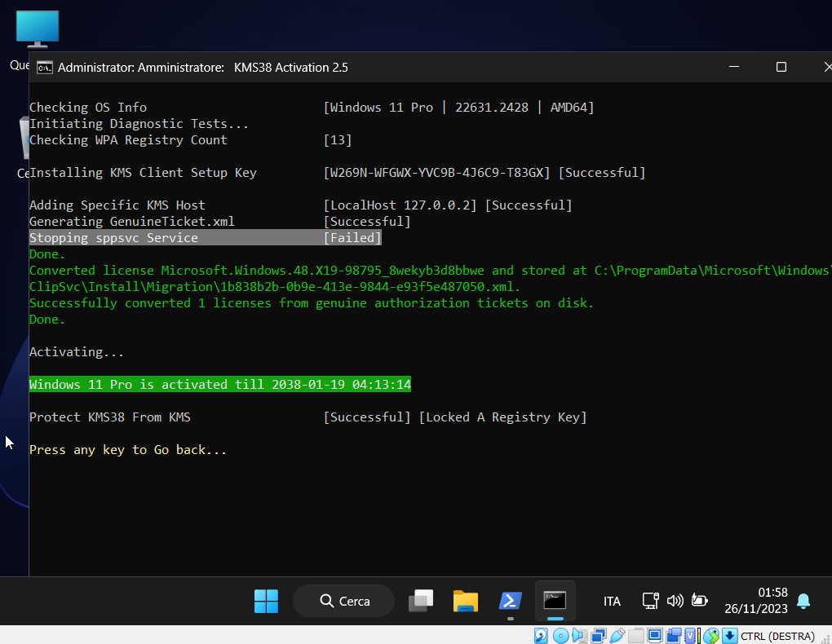The height and width of the screenshot is (644, 832).
Task: Open the cmd window system menu icon
Action: coord(45,68)
